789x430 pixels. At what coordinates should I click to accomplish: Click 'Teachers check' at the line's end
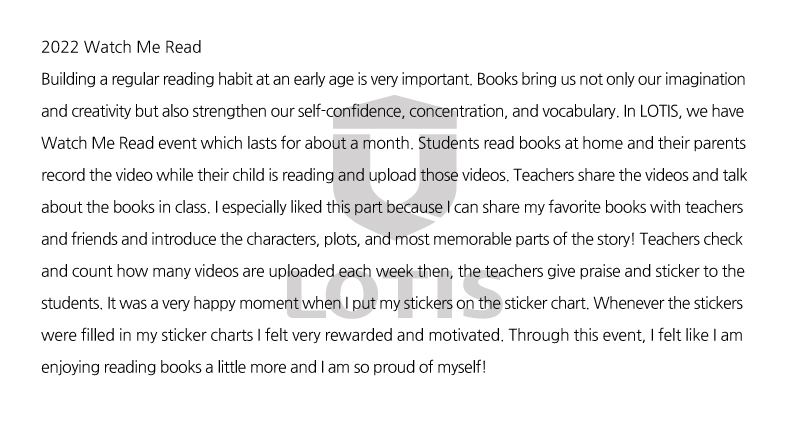(691, 239)
